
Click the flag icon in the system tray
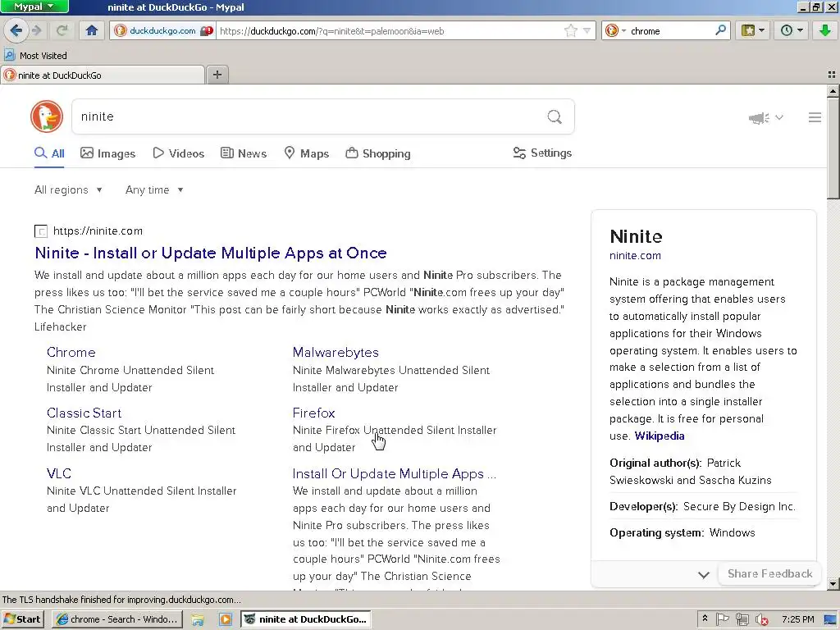(x=722, y=619)
